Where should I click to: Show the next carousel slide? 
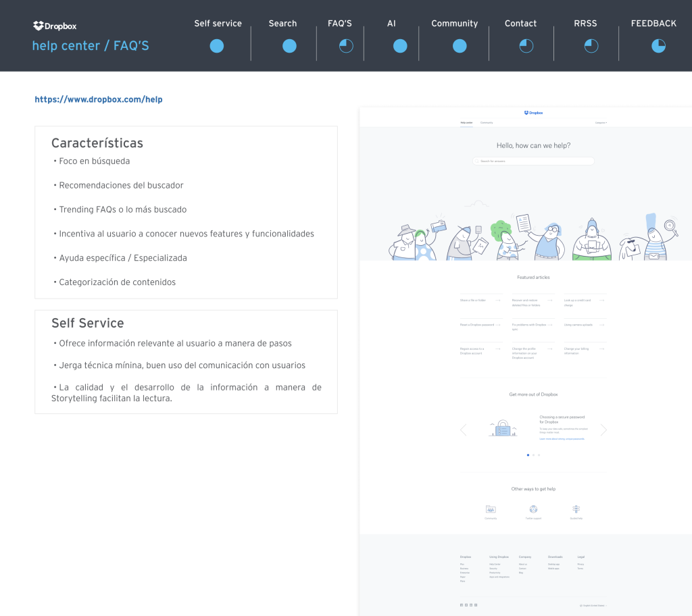point(603,430)
